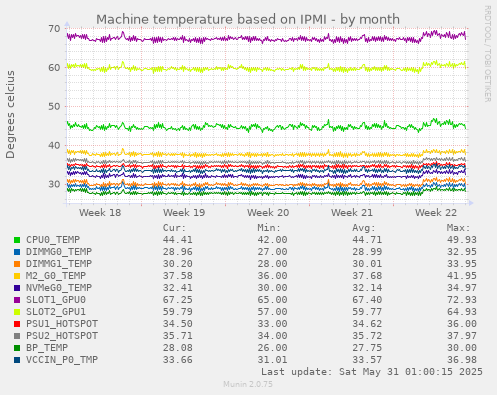Click the Avg: column header
Screen dimensions: 497x395
tap(364, 228)
